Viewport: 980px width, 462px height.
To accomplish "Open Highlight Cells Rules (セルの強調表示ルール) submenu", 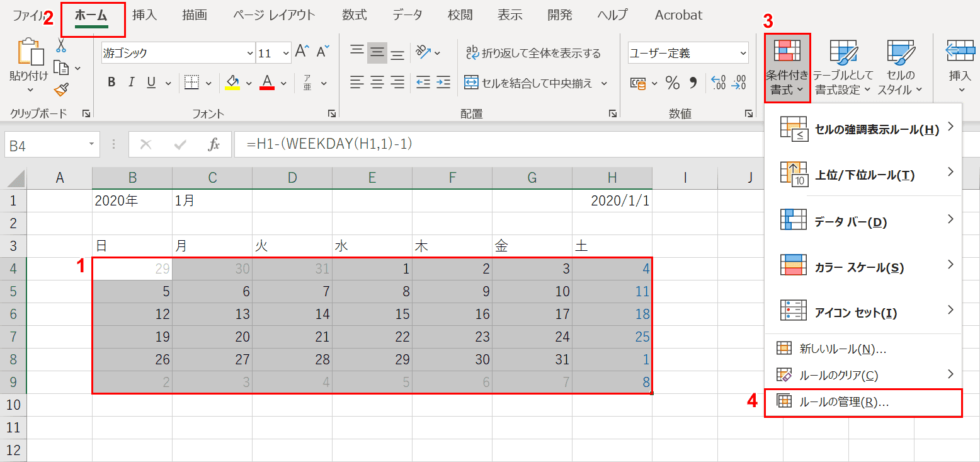I will tap(863, 129).
